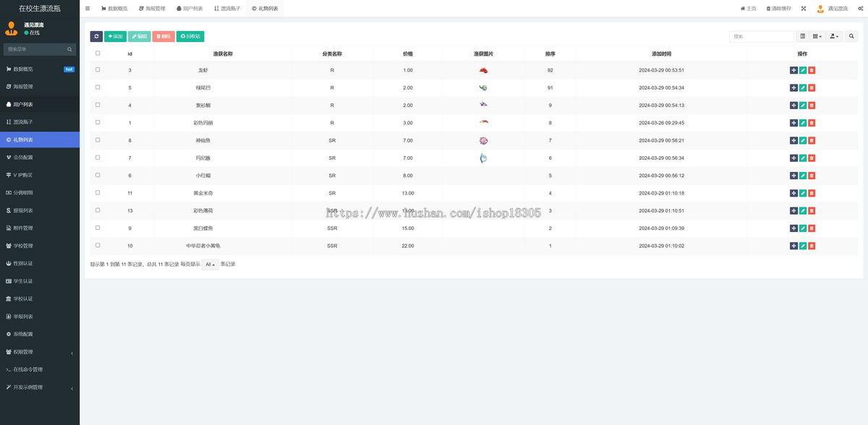
Task: Switch to the 数据概览 tab
Action: [114, 9]
